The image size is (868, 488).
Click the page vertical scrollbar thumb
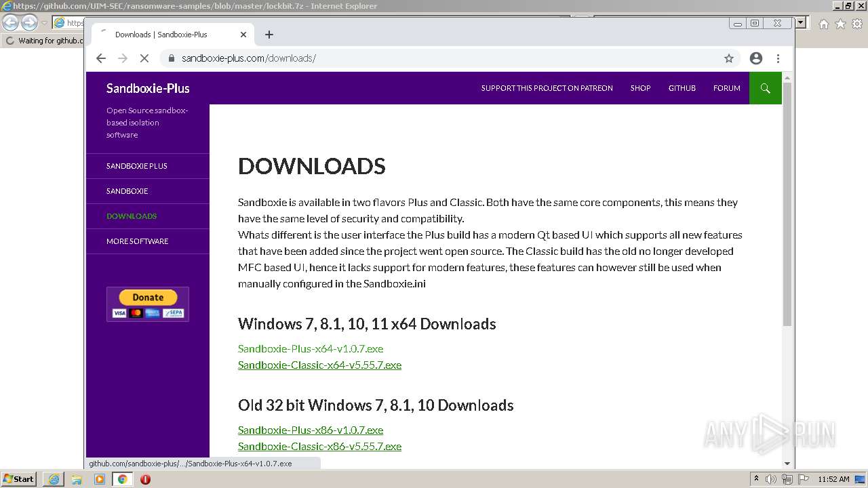click(x=787, y=203)
